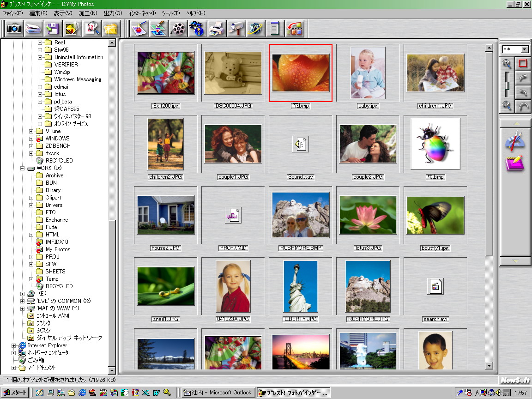Click the zoom slider handle on right panel
Viewport: 532px width, 399px height.
(x=507, y=86)
